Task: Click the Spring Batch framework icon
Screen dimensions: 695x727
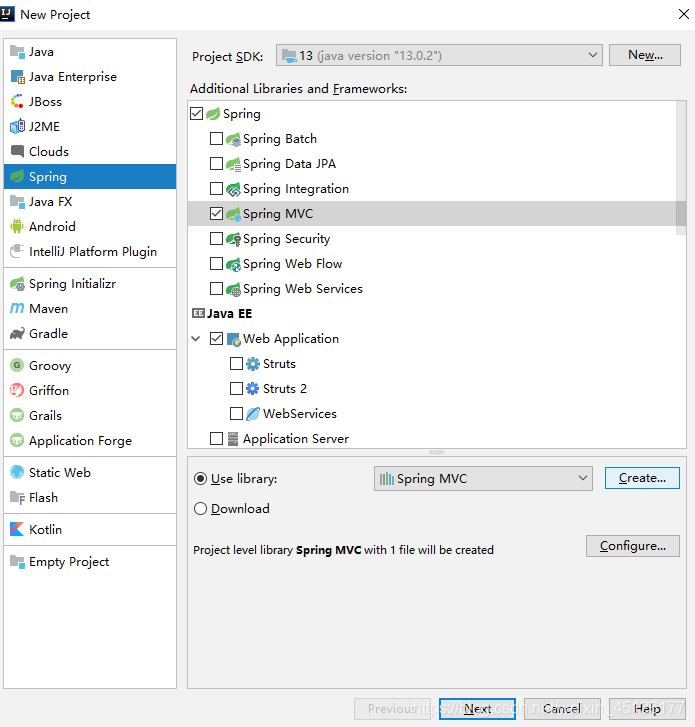Action: 233,139
